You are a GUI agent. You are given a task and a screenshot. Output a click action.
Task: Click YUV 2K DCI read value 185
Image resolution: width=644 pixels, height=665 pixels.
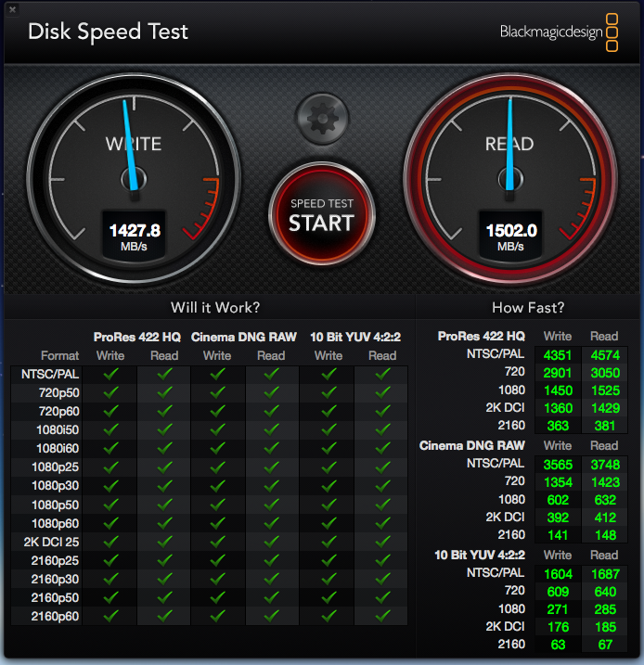(605, 627)
